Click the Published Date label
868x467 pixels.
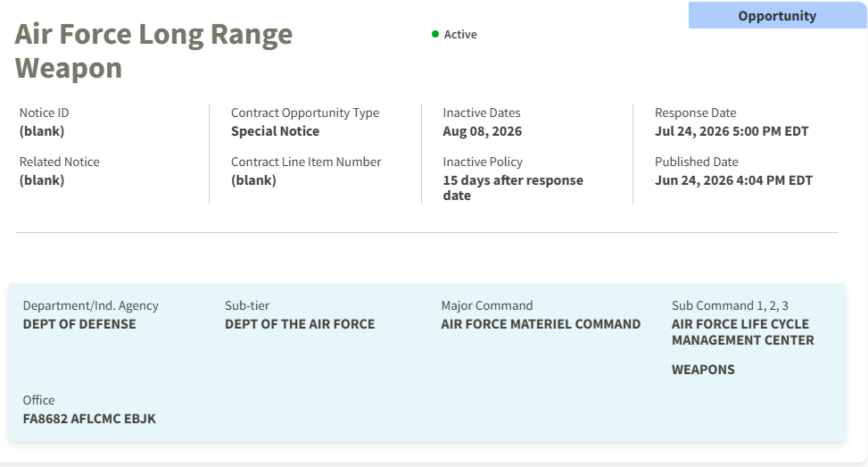[x=697, y=162]
